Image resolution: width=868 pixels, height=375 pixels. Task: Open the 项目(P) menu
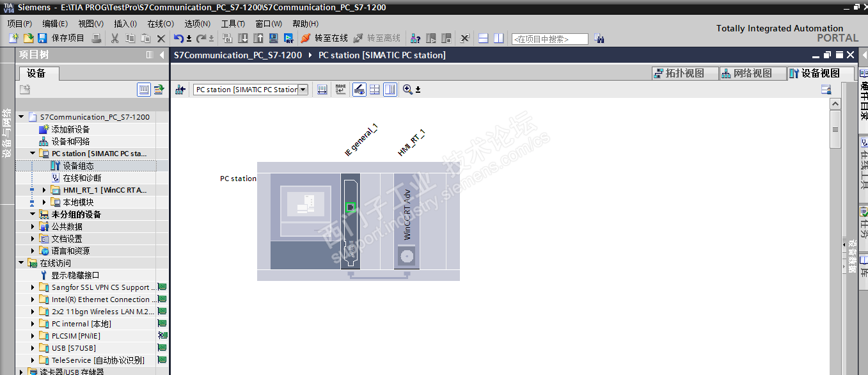(20, 24)
